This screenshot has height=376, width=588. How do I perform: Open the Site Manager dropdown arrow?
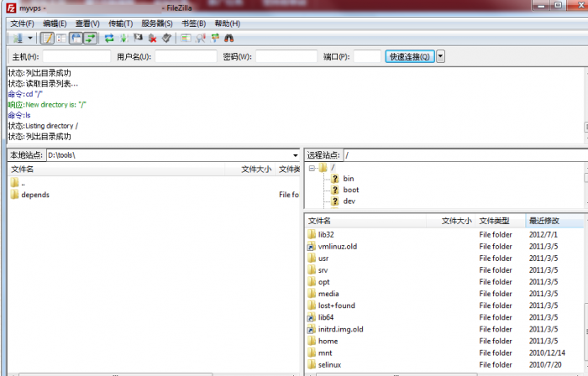tap(30, 39)
